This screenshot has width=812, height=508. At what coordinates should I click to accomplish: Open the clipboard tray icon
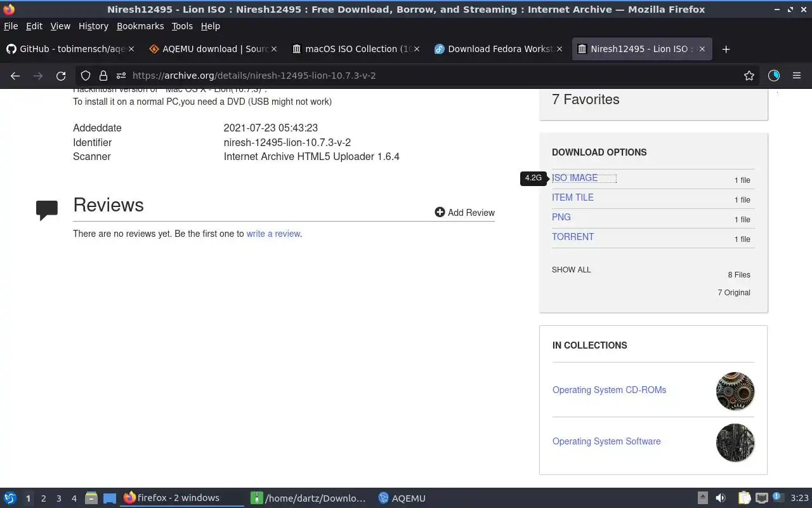coord(744,498)
